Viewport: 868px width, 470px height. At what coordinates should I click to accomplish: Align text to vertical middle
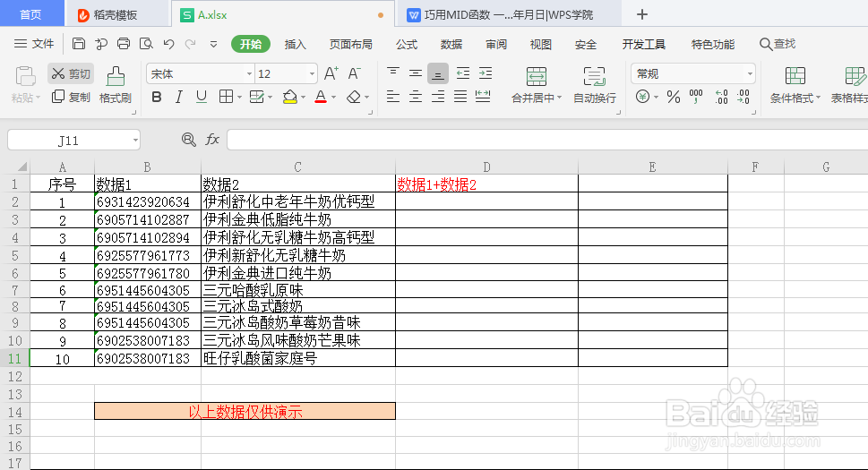click(415, 73)
